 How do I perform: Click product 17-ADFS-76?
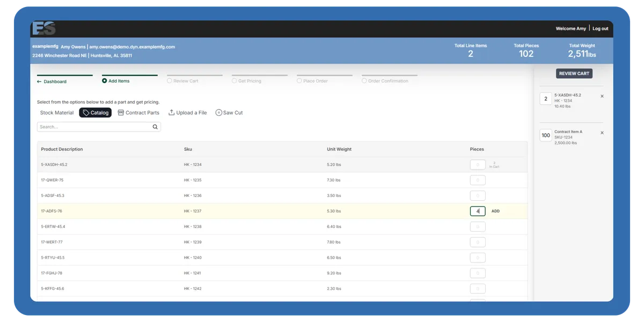[x=52, y=211]
